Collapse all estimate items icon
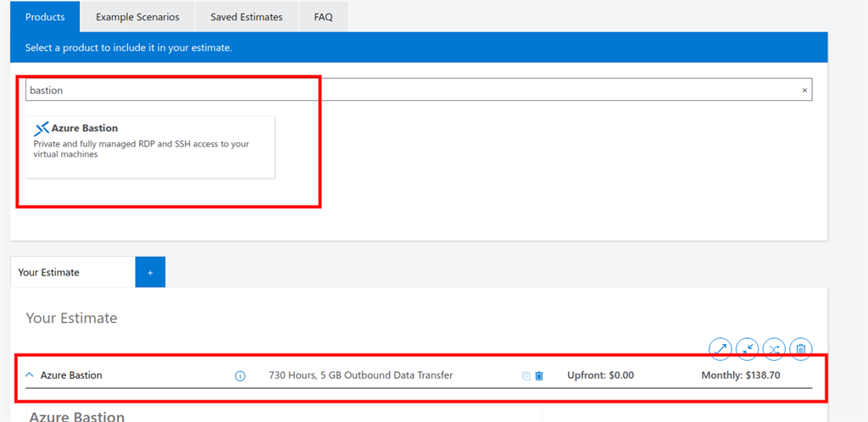This screenshot has height=422, width=868. tap(748, 349)
